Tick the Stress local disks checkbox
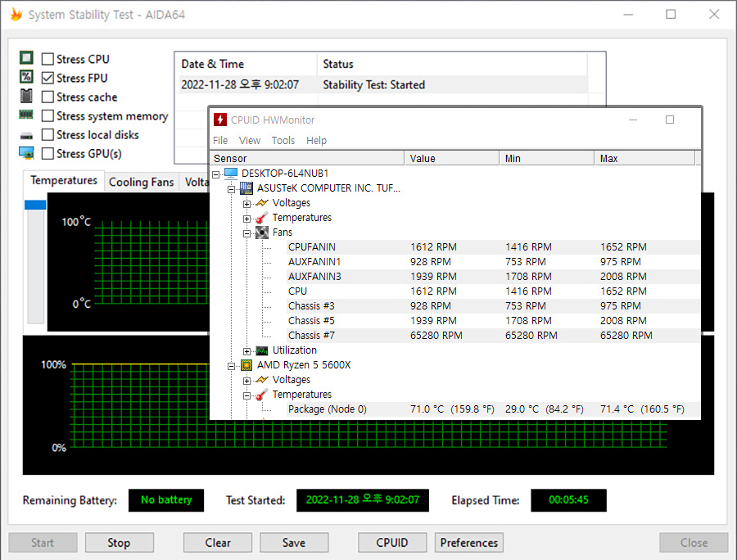 (47, 134)
